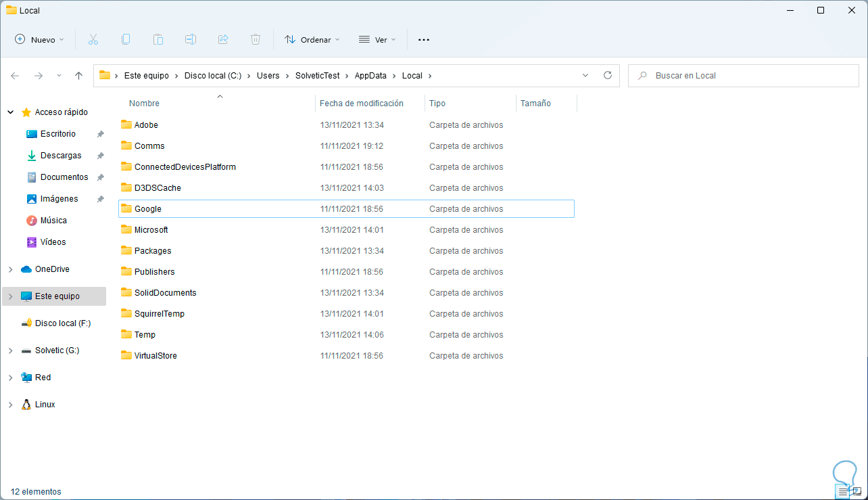Click the Rename icon in toolbar
Image resolution: width=868 pixels, height=500 pixels.
click(x=191, y=40)
